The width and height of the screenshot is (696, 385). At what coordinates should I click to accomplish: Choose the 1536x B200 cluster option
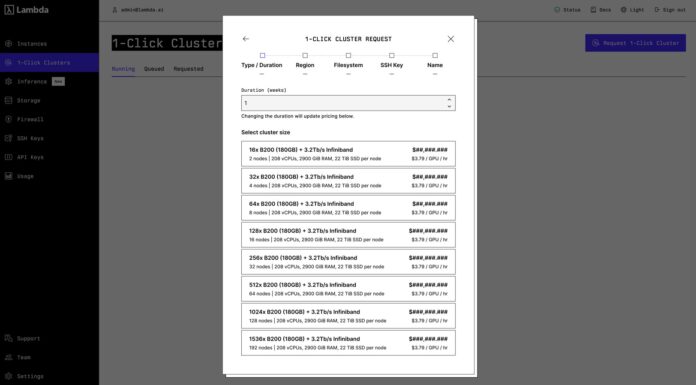(x=348, y=343)
